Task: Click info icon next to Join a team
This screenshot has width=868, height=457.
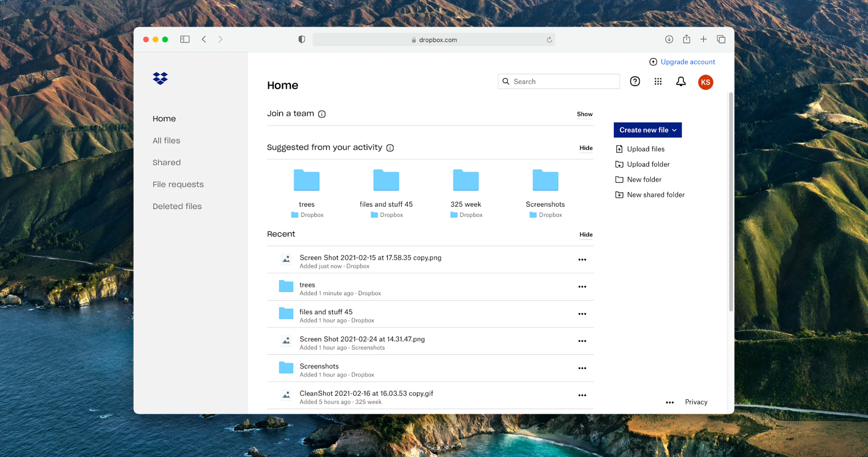Action: [x=322, y=114]
